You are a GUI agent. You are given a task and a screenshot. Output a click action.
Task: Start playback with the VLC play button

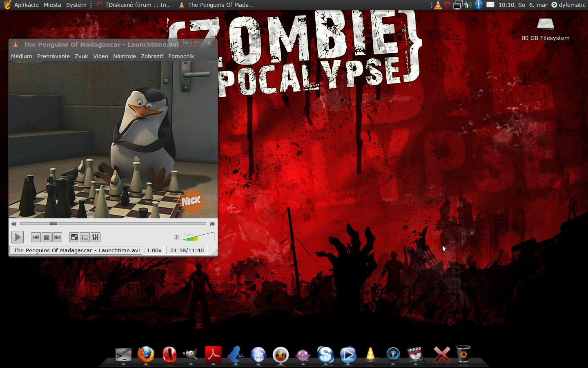(x=17, y=237)
